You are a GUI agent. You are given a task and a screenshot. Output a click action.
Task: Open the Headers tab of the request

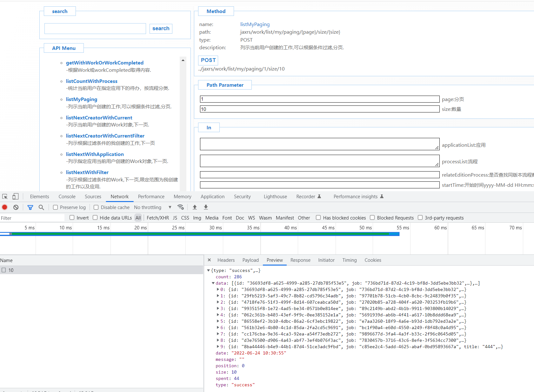226,260
